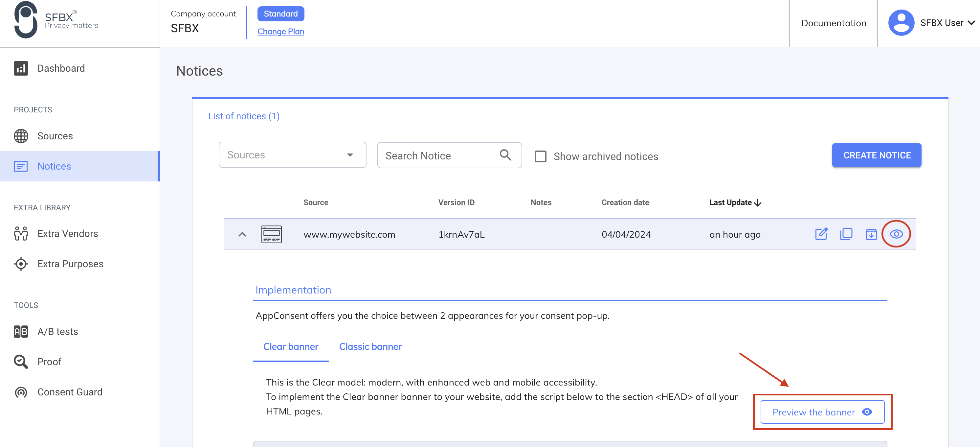Click the CREATE NOTICE button
The height and width of the screenshot is (447, 980).
point(876,155)
